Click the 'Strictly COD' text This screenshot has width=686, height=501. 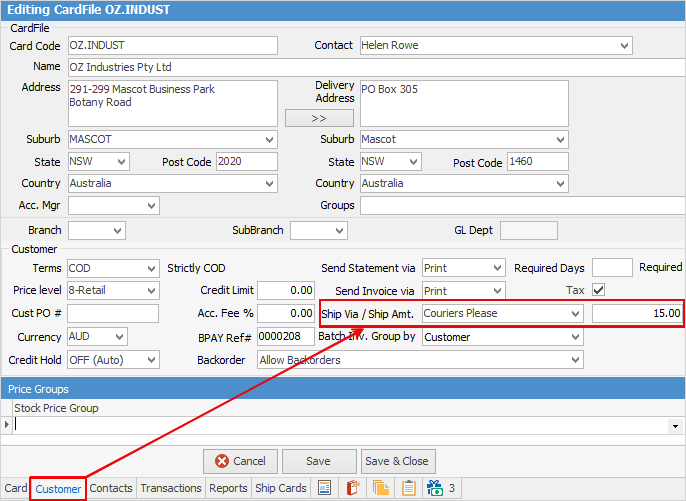(196, 268)
